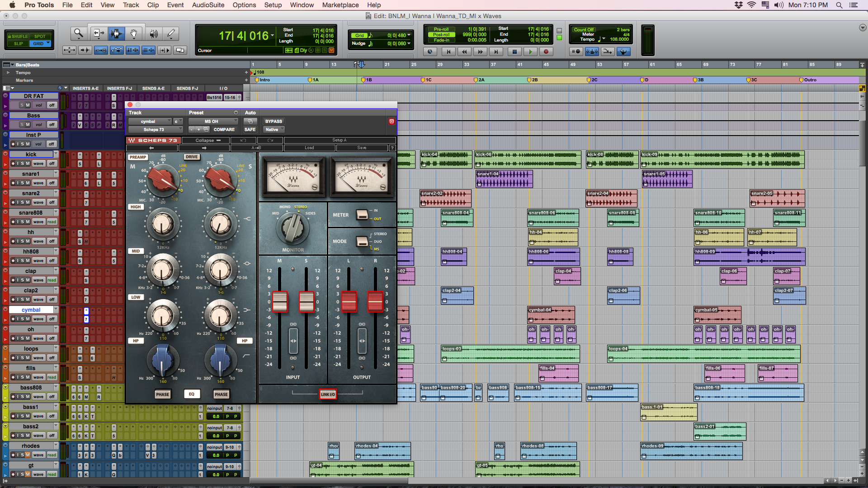Viewport: 868px width, 488px height.
Task: Toggle the left channel PHASE button
Action: click(162, 394)
